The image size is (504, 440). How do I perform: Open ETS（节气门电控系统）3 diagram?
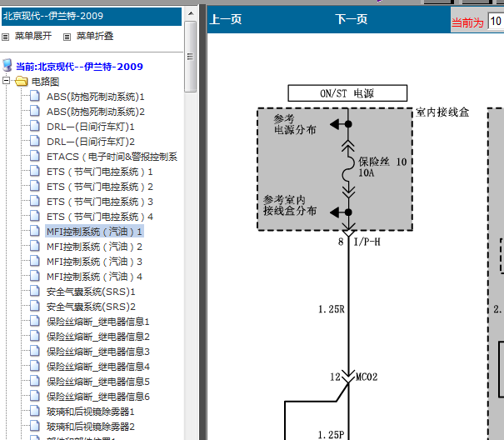click(x=100, y=202)
